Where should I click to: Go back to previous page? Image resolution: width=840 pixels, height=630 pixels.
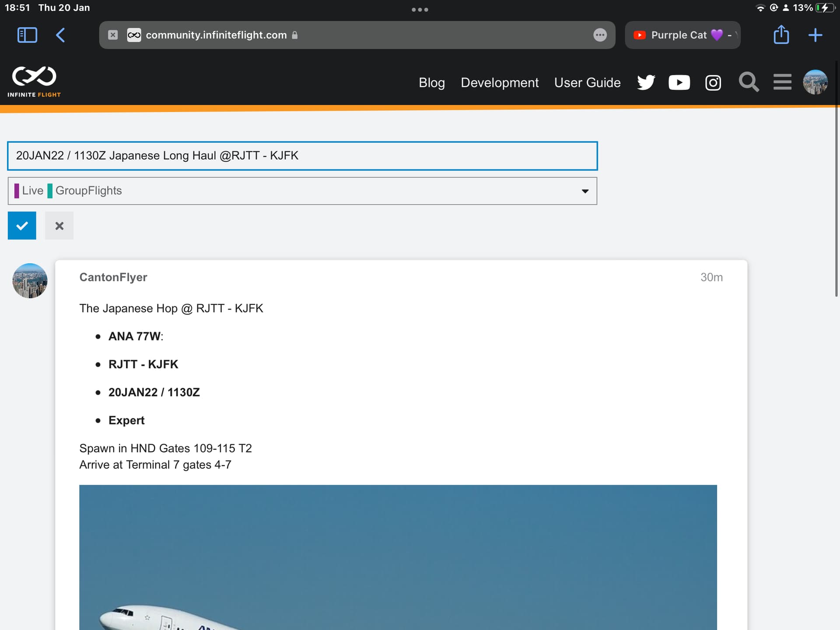tap(60, 35)
